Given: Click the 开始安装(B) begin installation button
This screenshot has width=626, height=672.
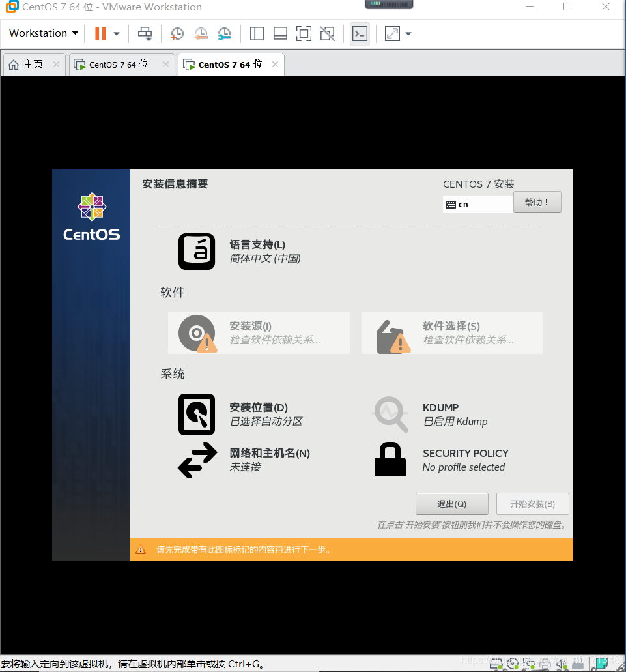Looking at the screenshot, I should point(533,504).
